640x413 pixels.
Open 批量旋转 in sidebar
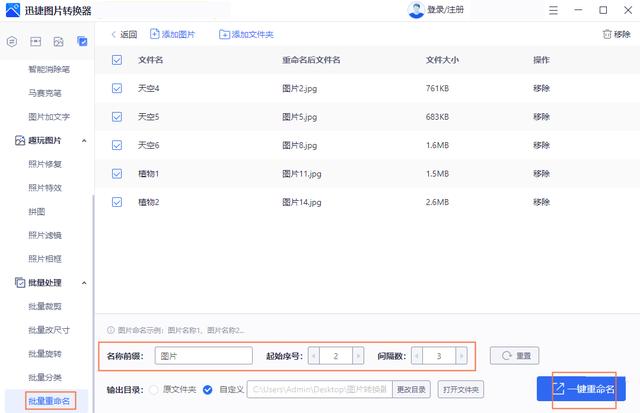click(45, 353)
